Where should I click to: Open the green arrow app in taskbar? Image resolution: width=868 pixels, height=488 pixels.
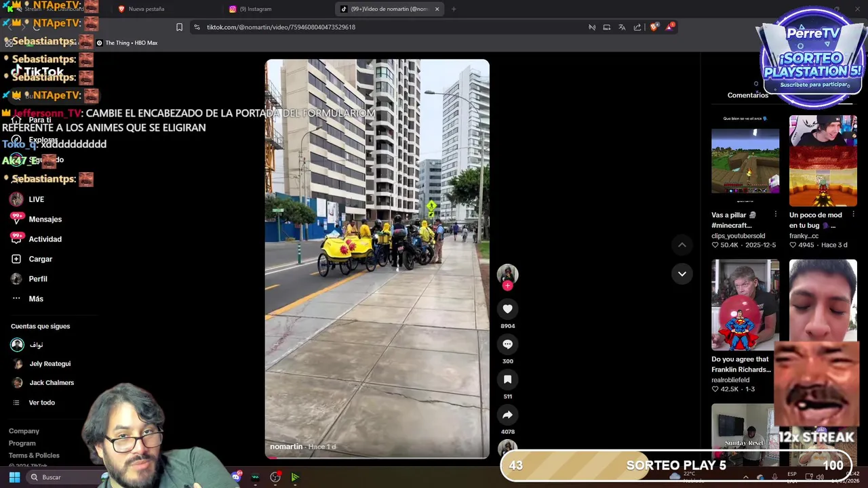point(295,477)
